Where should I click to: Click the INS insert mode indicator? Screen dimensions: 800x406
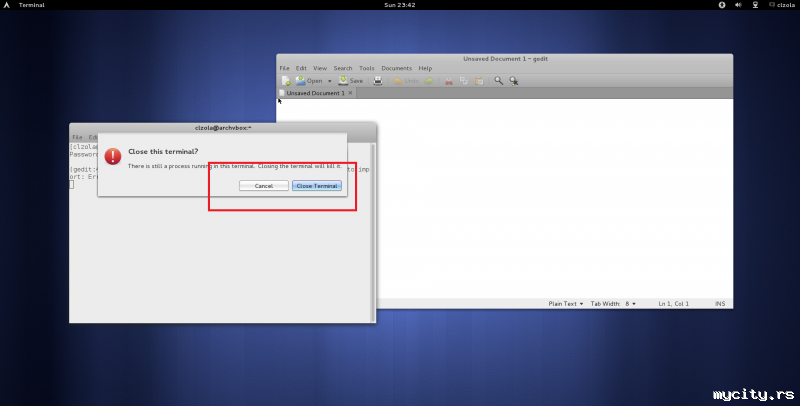[720, 303]
